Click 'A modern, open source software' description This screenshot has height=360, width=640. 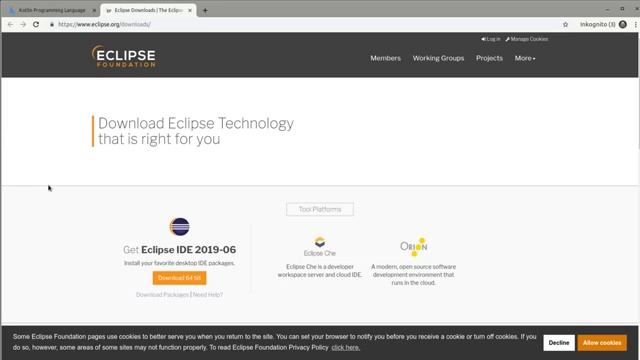(413, 275)
